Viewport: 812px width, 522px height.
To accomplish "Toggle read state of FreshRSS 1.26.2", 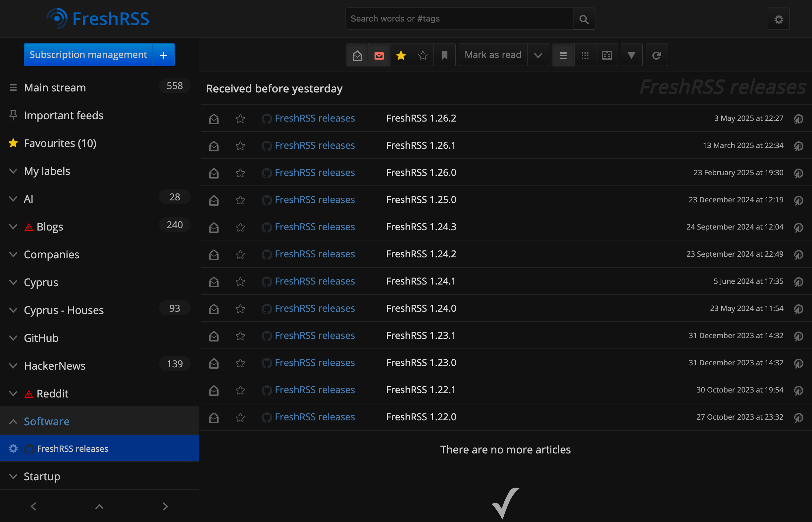I will point(214,119).
